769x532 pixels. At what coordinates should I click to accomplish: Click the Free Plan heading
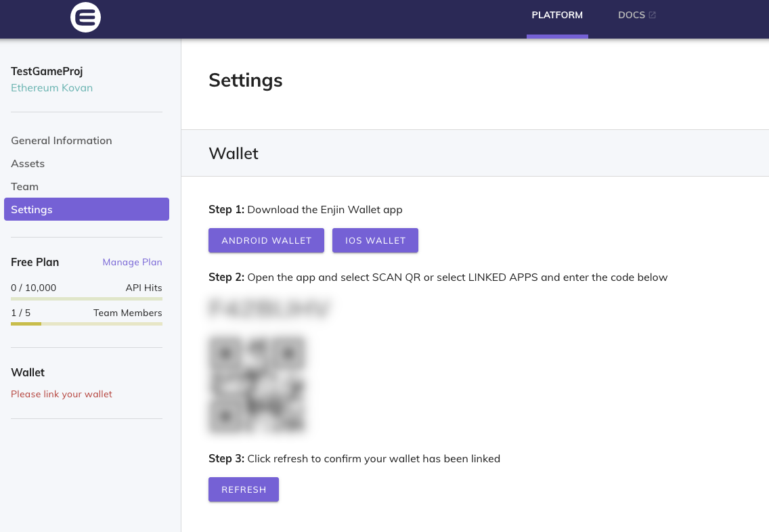coord(35,263)
